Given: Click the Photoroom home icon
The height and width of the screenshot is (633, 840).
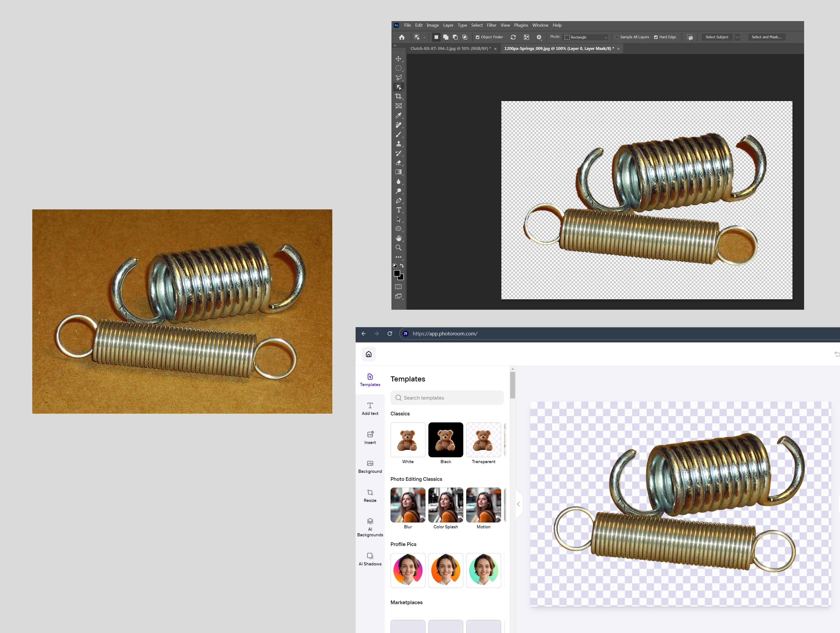Looking at the screenshot, I should point(368,354).
